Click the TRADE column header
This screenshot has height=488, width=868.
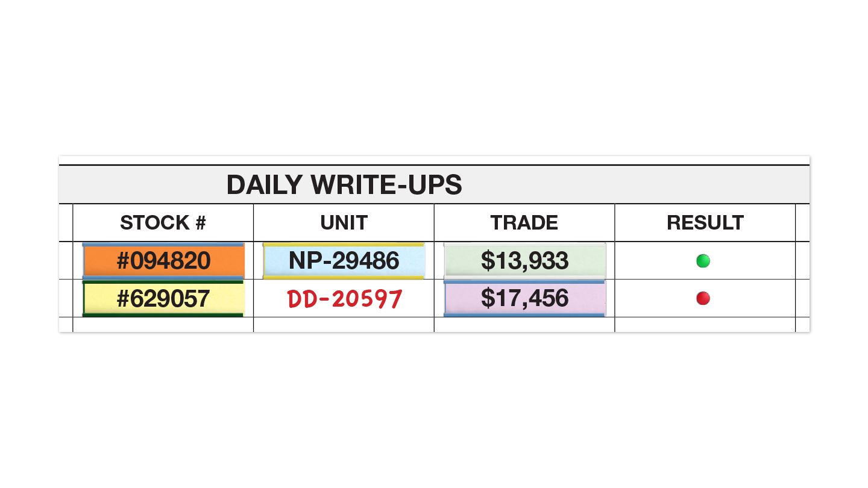tap(524, 223)
